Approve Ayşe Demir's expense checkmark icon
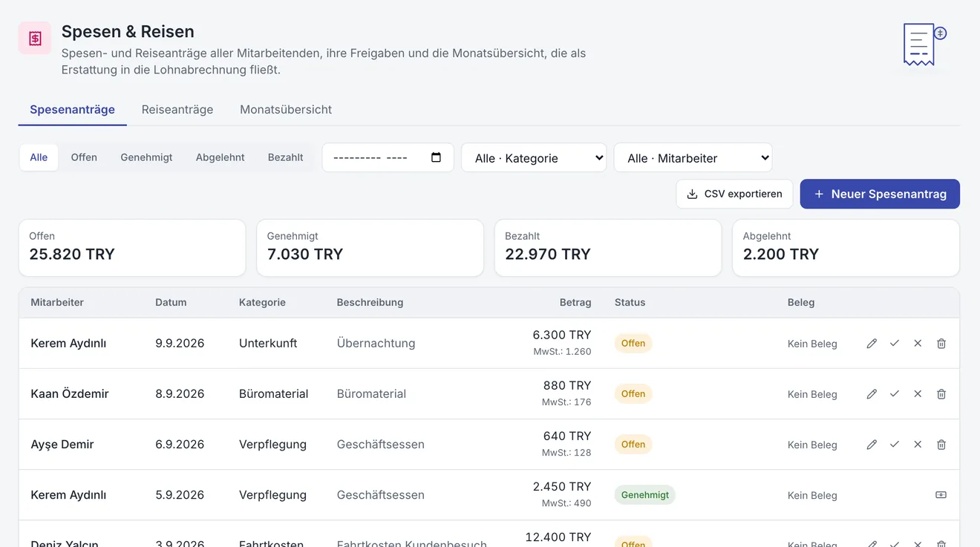This screenshot has height=547, width=980. tap(895, 445)
